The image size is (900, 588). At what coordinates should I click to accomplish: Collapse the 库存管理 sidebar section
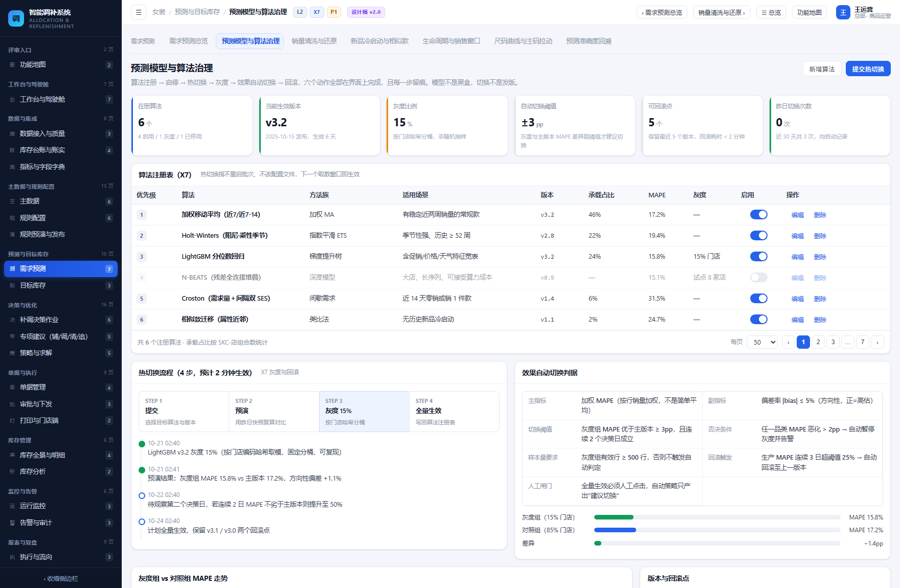[61, 440]
